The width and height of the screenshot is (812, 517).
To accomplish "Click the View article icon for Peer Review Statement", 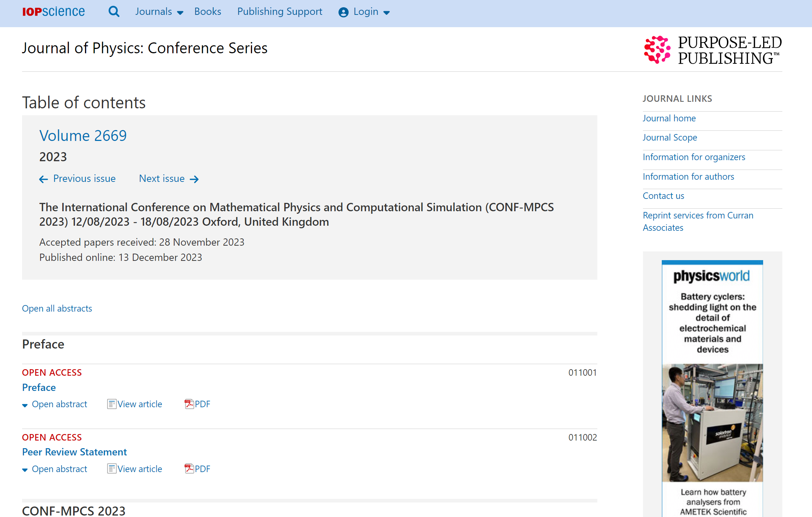I will point(112,468).
